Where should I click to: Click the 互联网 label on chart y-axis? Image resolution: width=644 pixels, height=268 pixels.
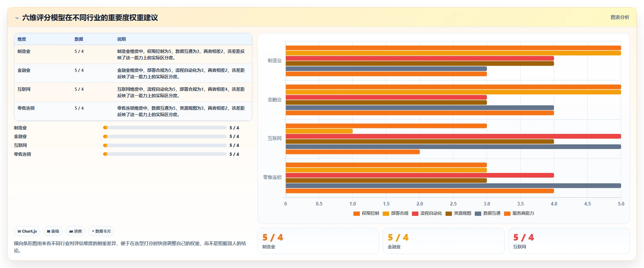click(275, 139)
